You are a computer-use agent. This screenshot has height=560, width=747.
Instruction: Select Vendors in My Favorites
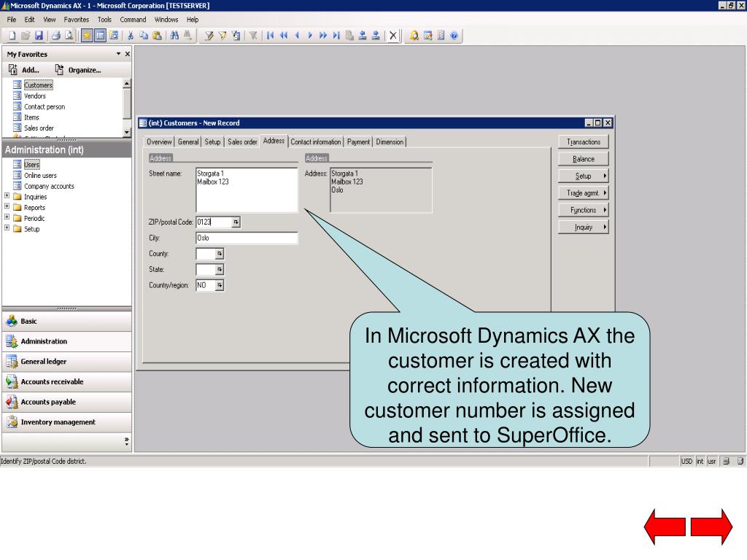click(35, 96)
